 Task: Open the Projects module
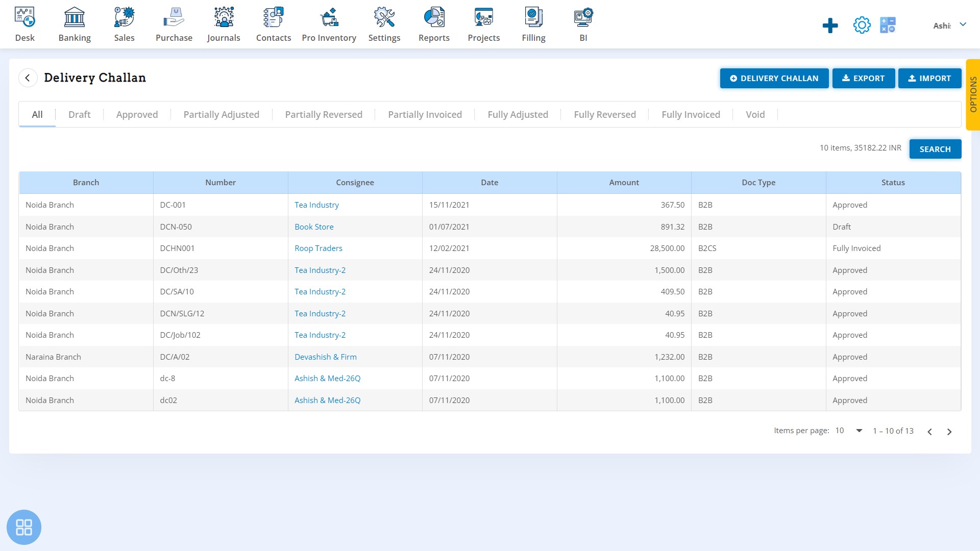click(x=483, y=24)
